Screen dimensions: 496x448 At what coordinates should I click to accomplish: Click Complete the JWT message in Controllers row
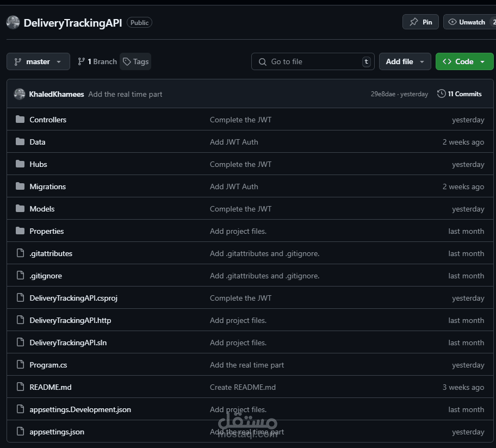pyautogui.click(x=241, y=120)
